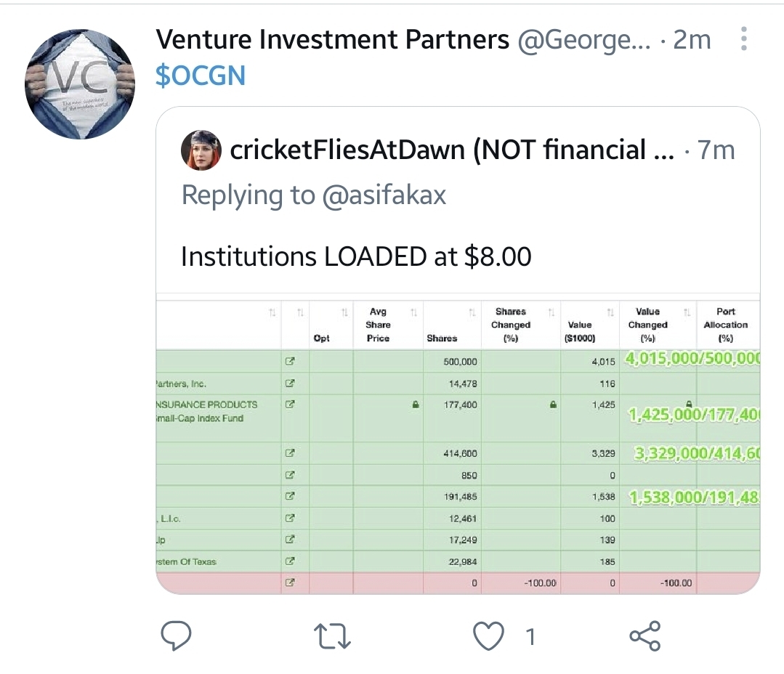This screenshot has height=674, width=784.
Task: Click the reply speech bubble icon
Action: pos(175,636)
